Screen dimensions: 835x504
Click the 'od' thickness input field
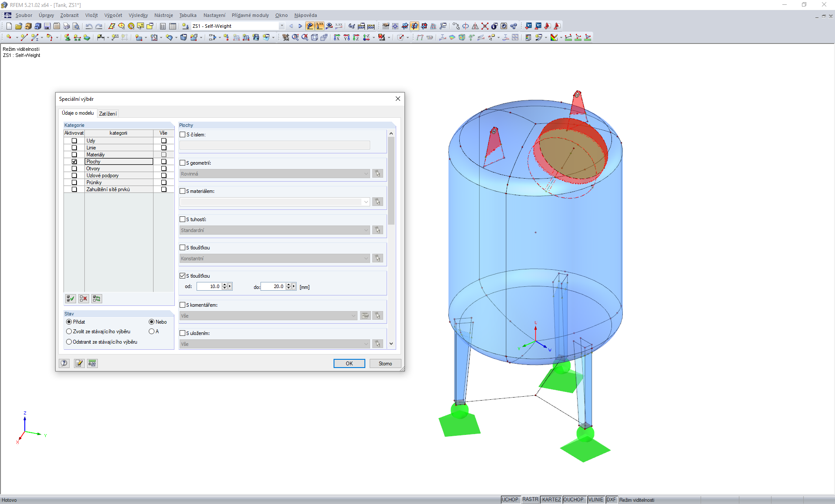[x=209, y=286]
